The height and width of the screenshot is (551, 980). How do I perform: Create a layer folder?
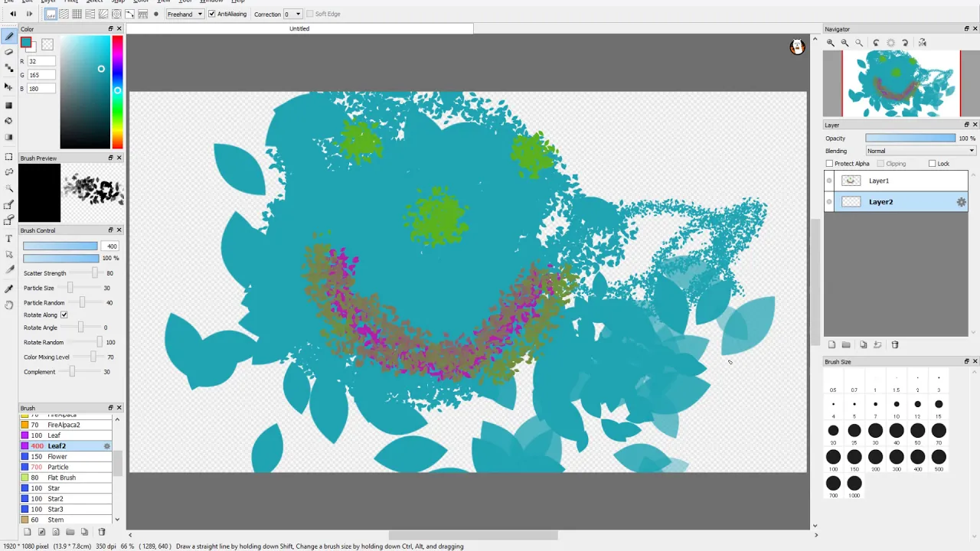coord(846,345)
